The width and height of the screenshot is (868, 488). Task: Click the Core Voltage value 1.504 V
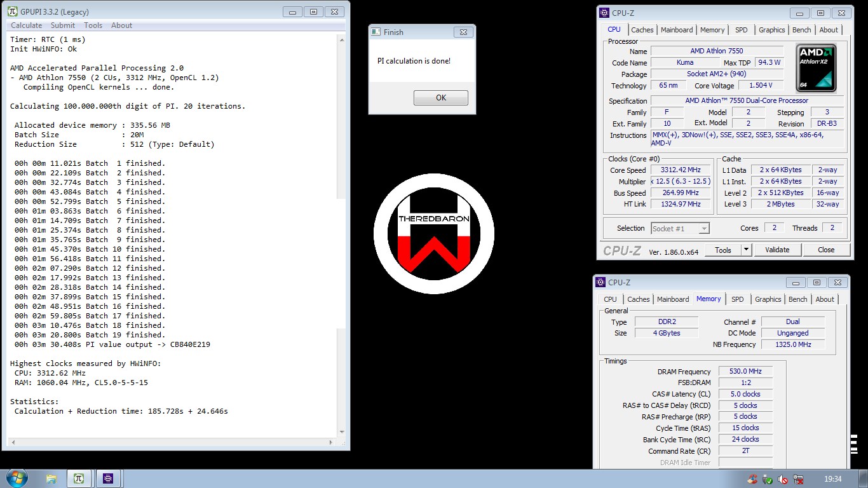pos(761,86)
